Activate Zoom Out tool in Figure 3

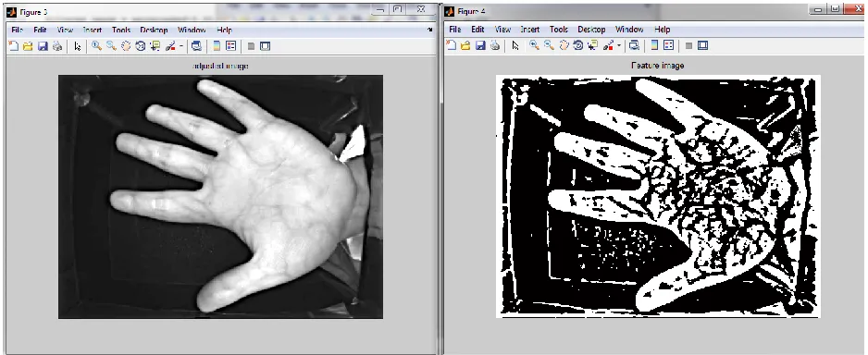pyautogui.click(x=111, y=46)
